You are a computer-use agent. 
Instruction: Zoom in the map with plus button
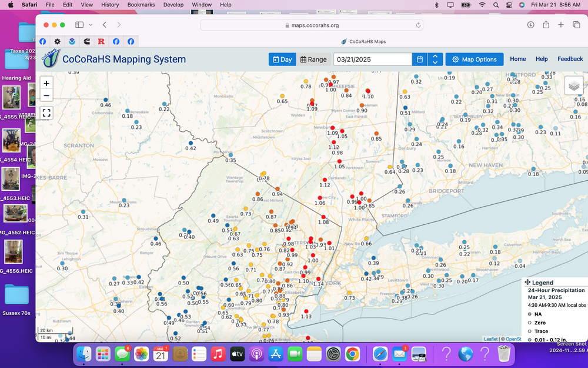46,84
